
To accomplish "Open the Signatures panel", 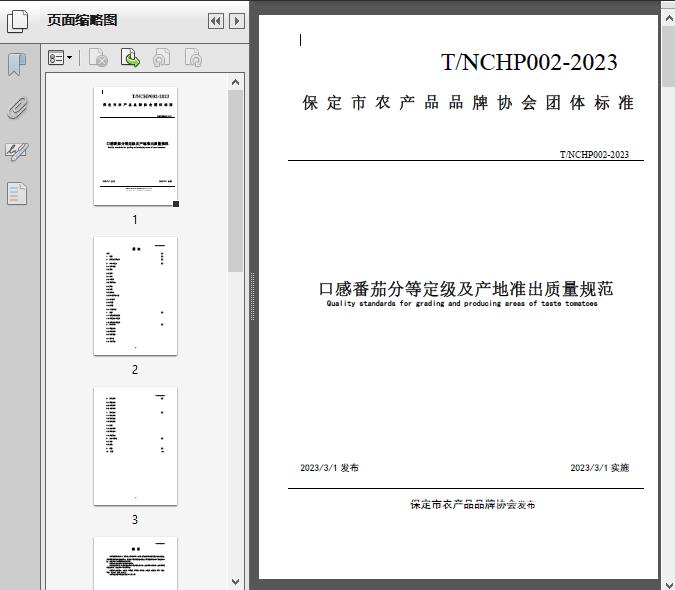I will pos(17,151).
